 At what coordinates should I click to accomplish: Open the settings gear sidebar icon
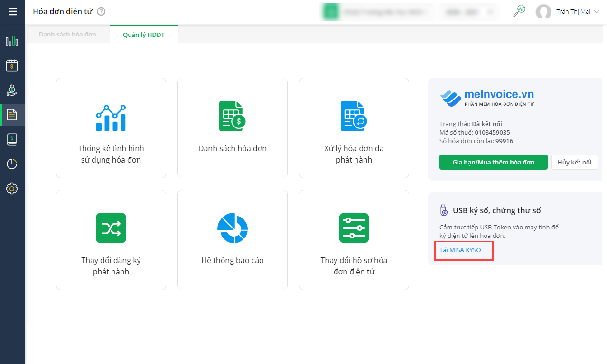12,189
